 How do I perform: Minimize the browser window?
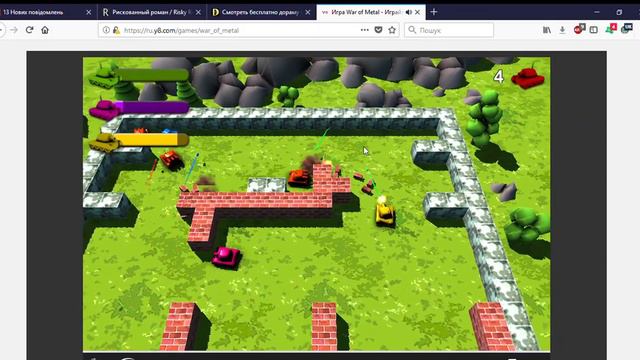[x=597, y=12]
